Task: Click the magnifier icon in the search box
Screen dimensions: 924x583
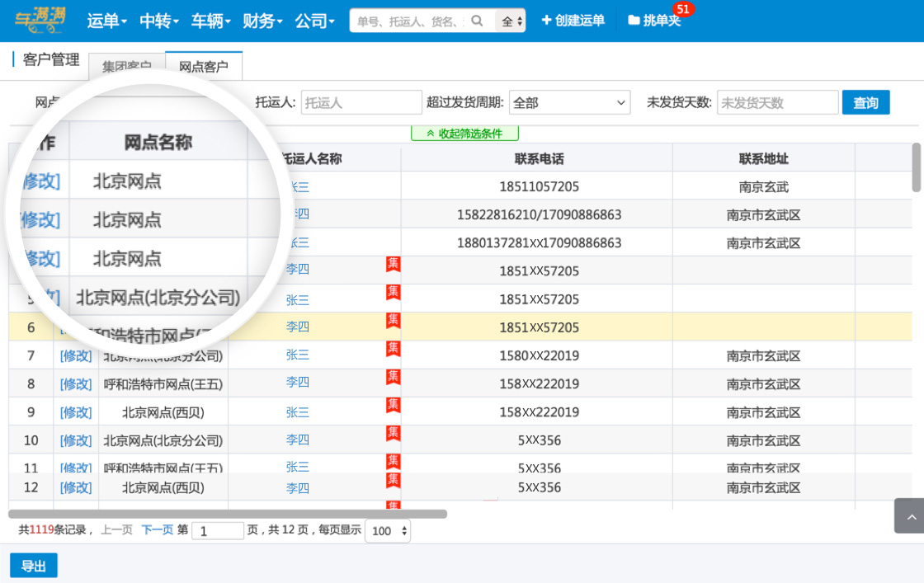Action: tap(477, 21)
